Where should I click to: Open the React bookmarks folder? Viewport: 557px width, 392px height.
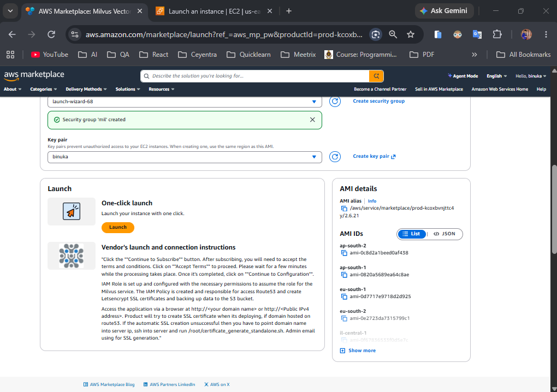(154, 55)
